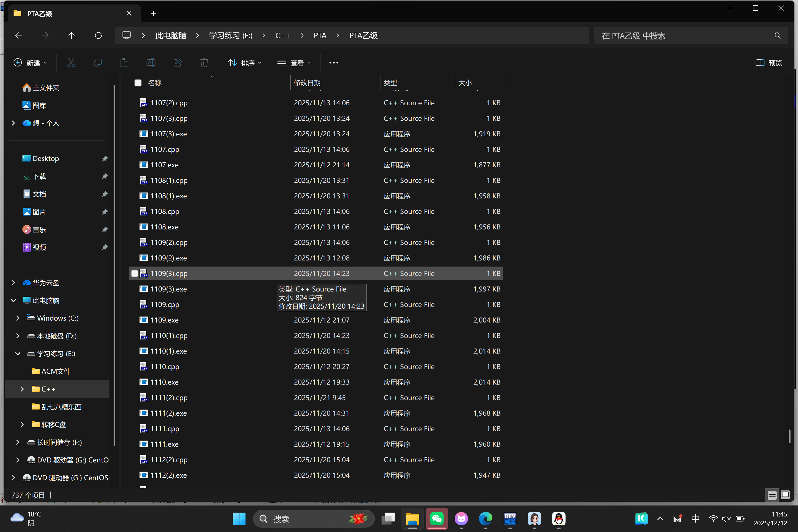798x532 pixels.
Task: Navigate up one folder level
Action: click(71, 36)
